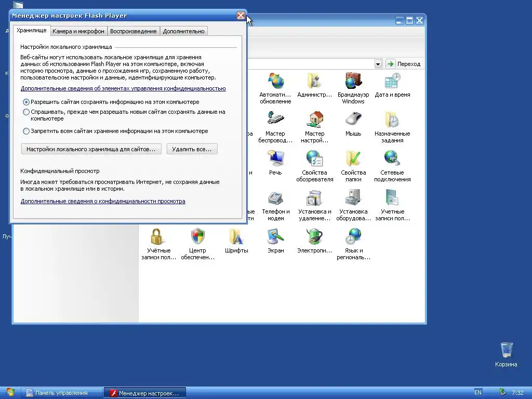This screenshot has width=532, height=399.
Task: Open Дата и время icon
Action: click(392, 81)
